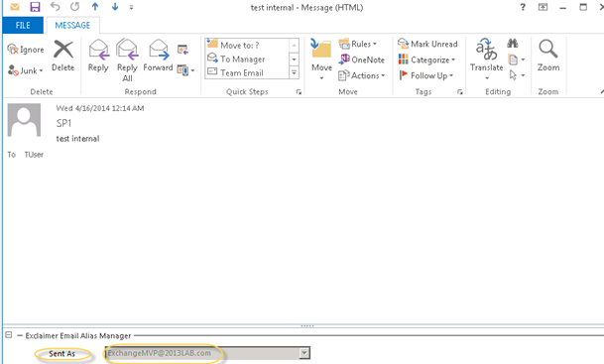Click the Ignore conversation button
Image resolution: width=604 pixels, height=364 pixels.
point(26,50)
